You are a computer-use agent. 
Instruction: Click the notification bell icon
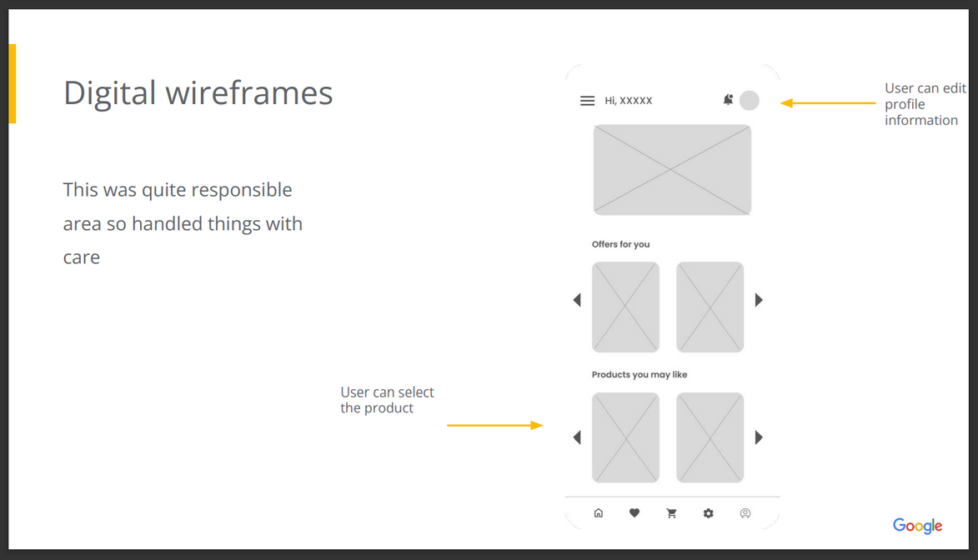pos(728,100)
